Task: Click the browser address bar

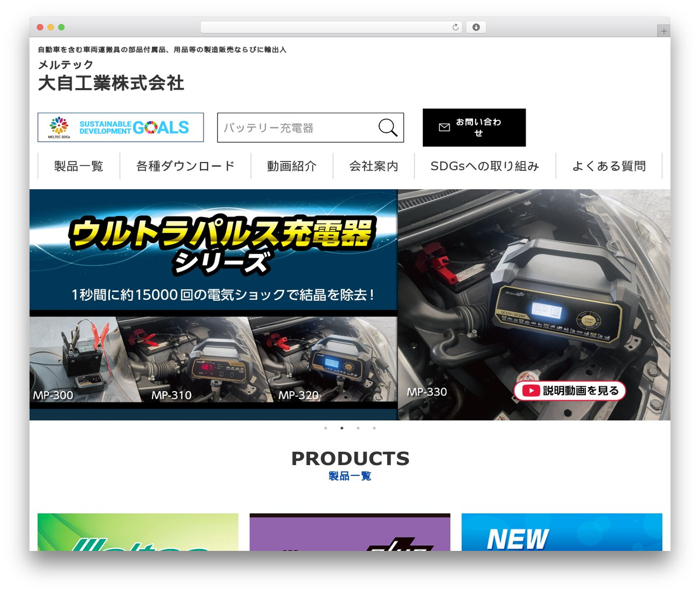Action: pos(331,27)
